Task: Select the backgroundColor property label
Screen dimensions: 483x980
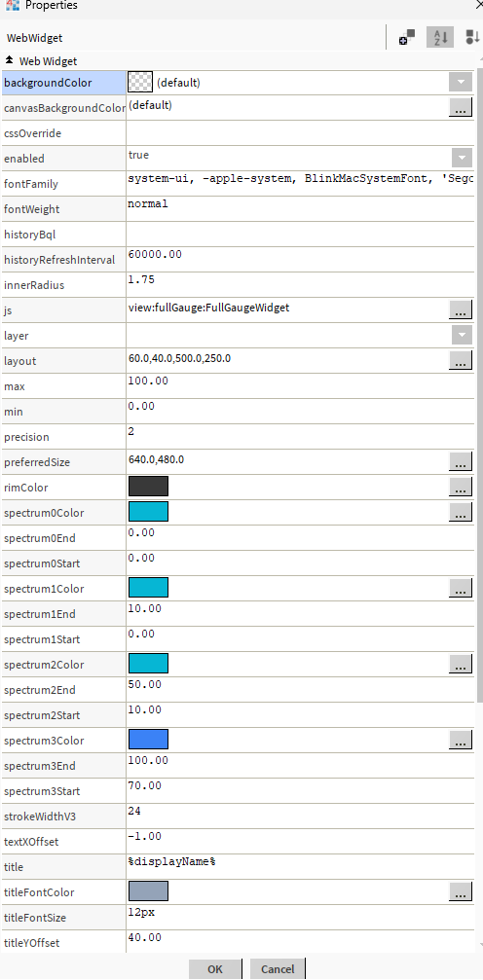Action: click(48, 83)
